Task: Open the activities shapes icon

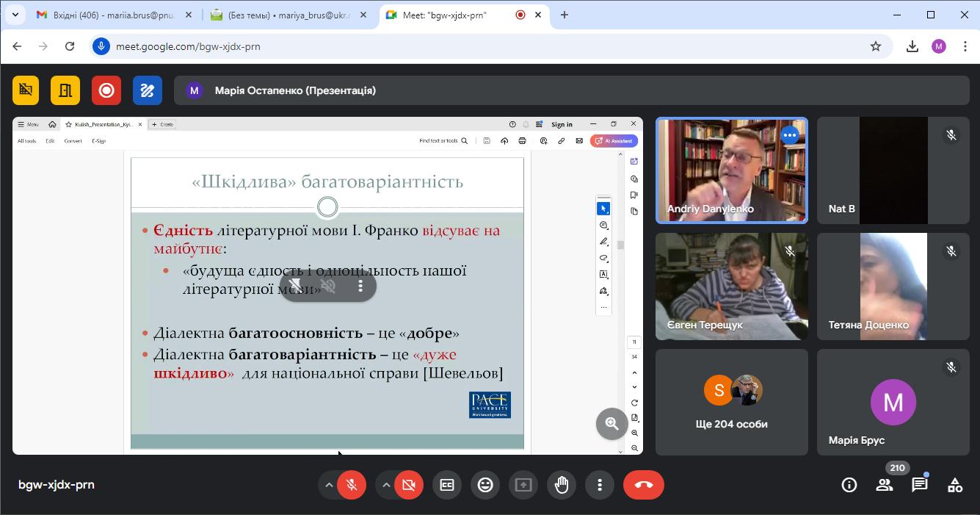Action: (954, 485)
